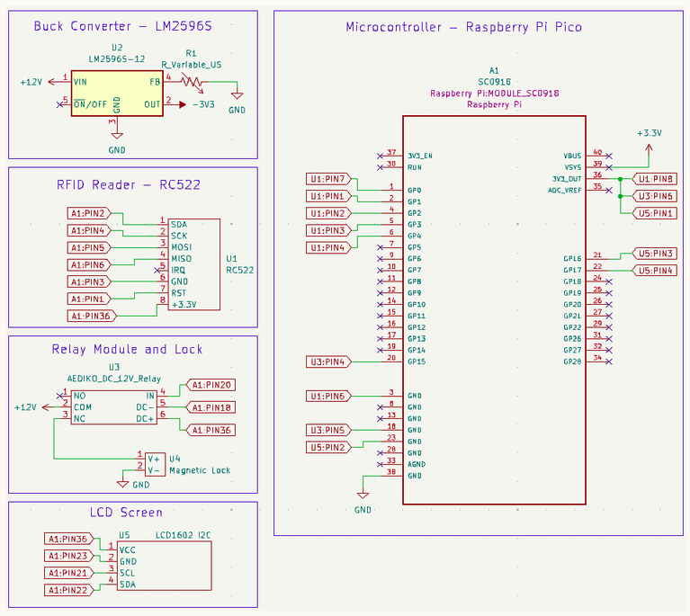
Task: Click the U1:PIN8 label at 3V3_OUT
Action: [655, 179]
